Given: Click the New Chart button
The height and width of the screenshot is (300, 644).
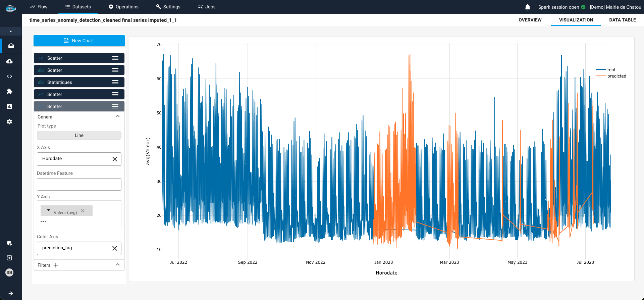Looking at the screenshot, I should click(x=79, y=41).
